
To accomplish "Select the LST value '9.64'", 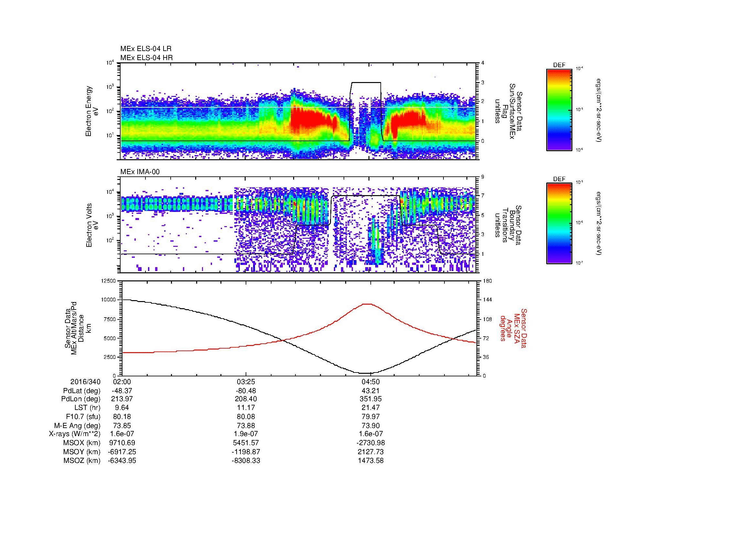I will click(x=122, y=408).
